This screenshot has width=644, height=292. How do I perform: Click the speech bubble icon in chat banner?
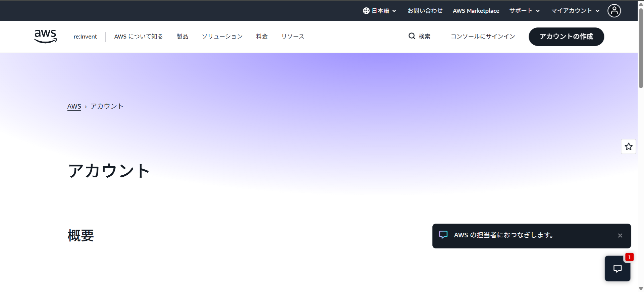point(443,235)
